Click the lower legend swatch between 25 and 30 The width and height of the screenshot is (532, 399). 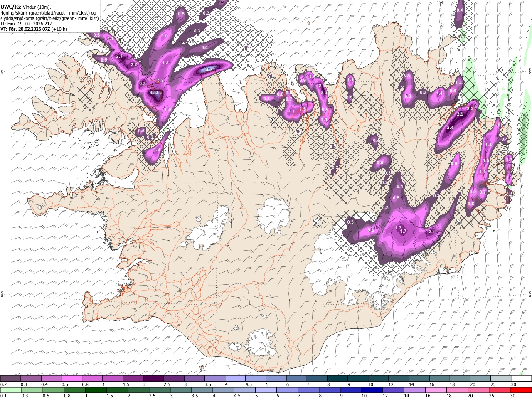coord(500,390)
